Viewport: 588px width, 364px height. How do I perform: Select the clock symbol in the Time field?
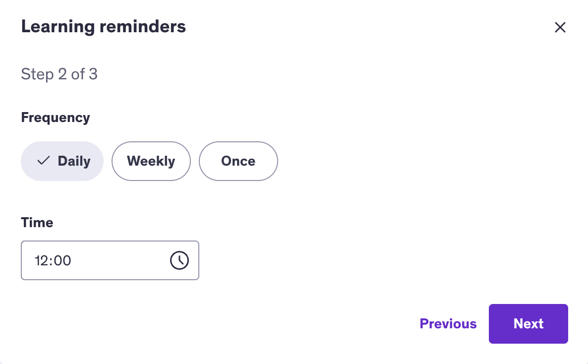(179, 260)
